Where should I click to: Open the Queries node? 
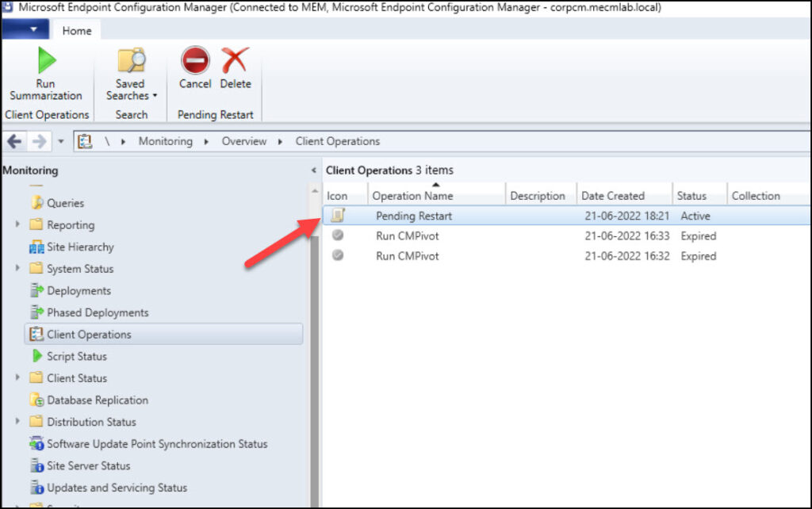[x=65, y=203]
